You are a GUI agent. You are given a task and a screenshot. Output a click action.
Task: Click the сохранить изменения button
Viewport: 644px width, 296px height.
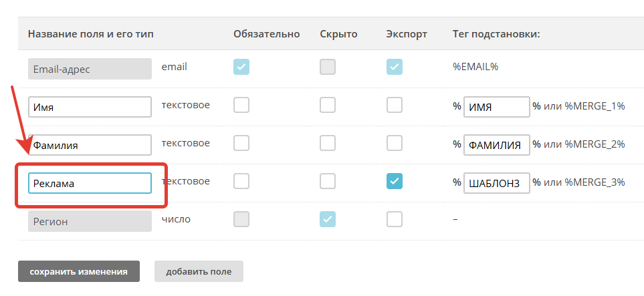79,271
